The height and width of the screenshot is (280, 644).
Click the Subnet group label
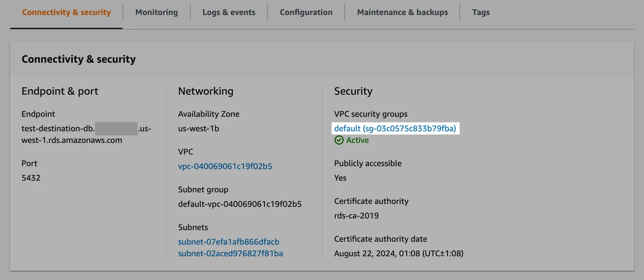coord(203,189)
